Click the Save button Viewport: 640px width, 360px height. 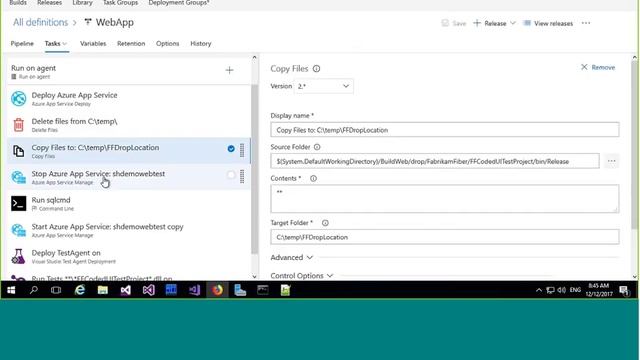point(453,23)
